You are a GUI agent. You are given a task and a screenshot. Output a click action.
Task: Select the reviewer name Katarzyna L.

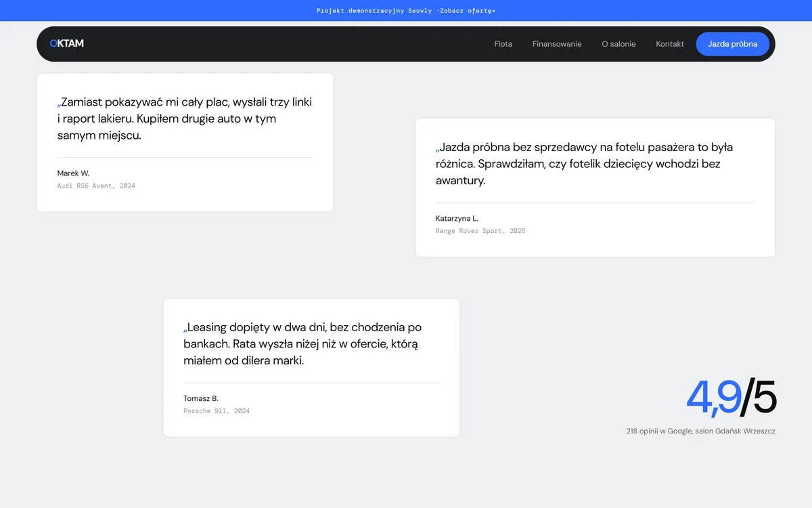[457, 218]
